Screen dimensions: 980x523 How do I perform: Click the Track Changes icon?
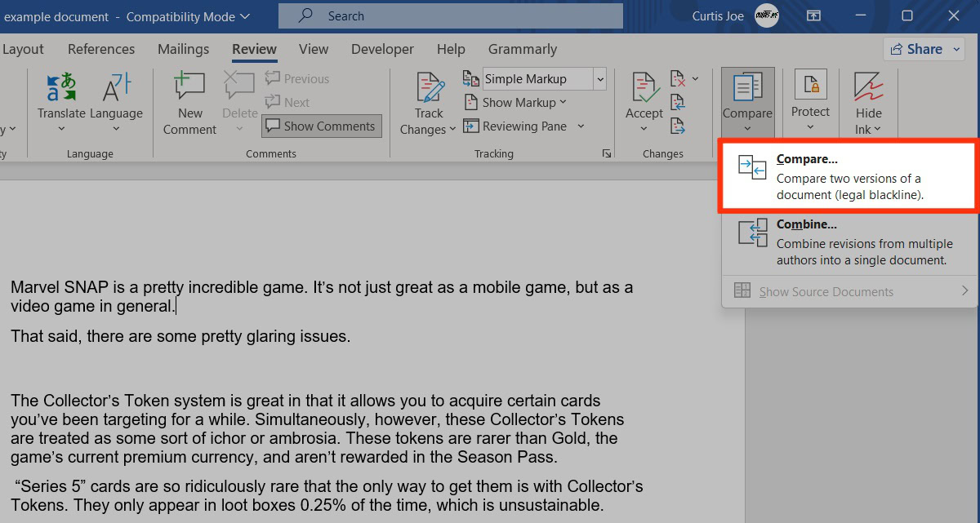(x=429, y=90)
